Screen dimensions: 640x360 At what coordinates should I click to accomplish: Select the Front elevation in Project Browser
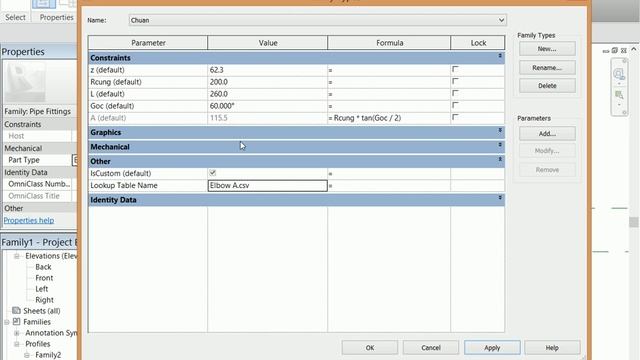44,278
